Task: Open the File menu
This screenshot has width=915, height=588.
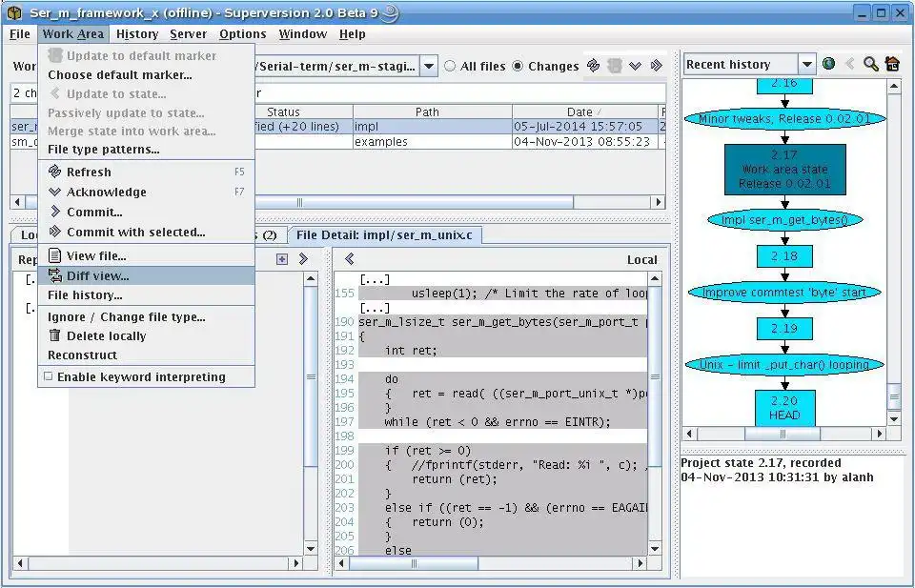Action: pos(20,34)
